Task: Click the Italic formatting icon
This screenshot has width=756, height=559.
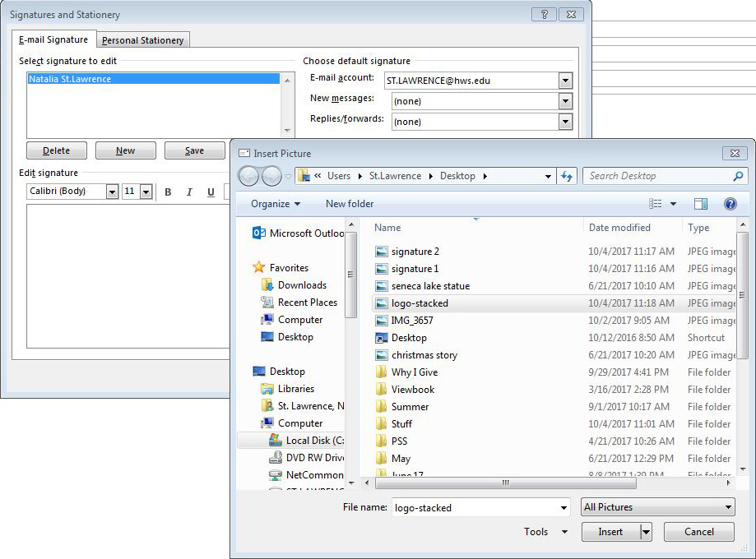Action: coord(189,192)
